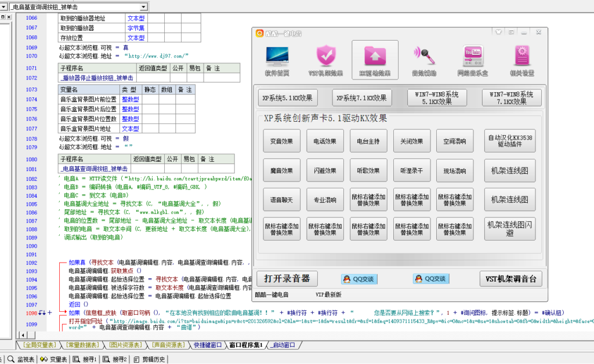The height and width of the screenshot is (364, 594).
Task: Apply the 变音效果 voice change effect
Action: point(281,140)
